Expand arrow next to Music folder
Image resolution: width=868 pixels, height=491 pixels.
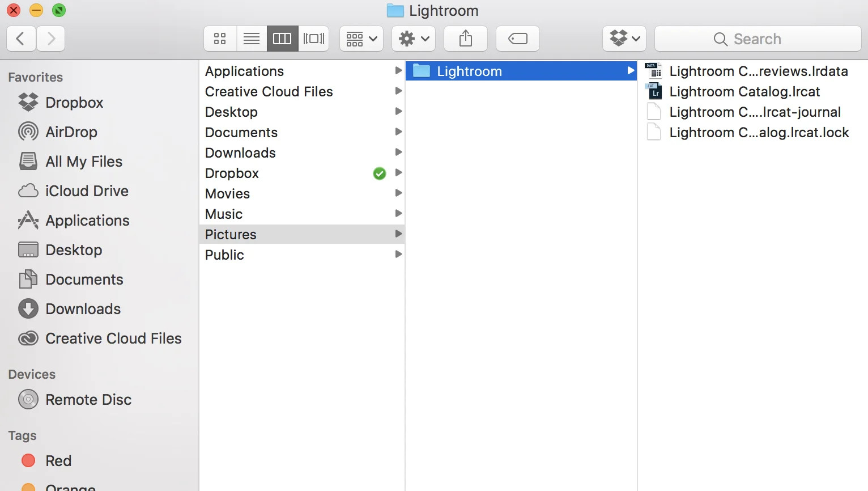point(398,213)
